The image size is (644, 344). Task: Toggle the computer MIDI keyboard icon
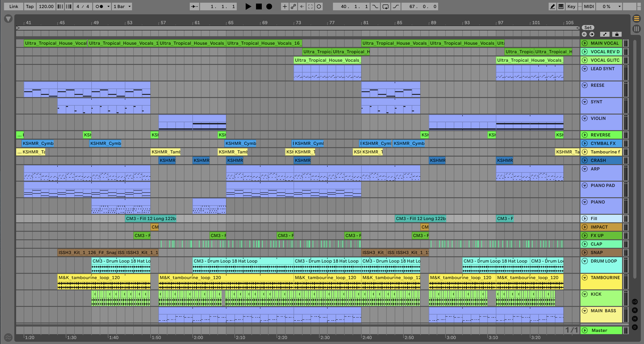click(x=561, y=6)
